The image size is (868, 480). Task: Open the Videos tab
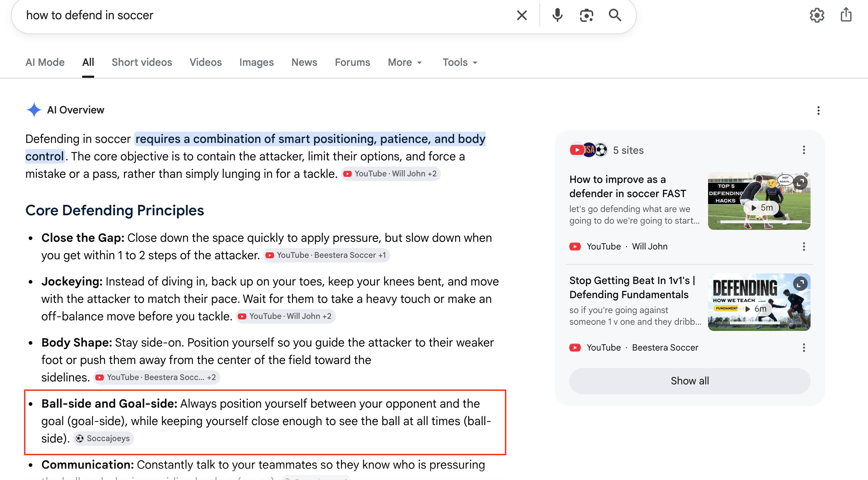206,63
